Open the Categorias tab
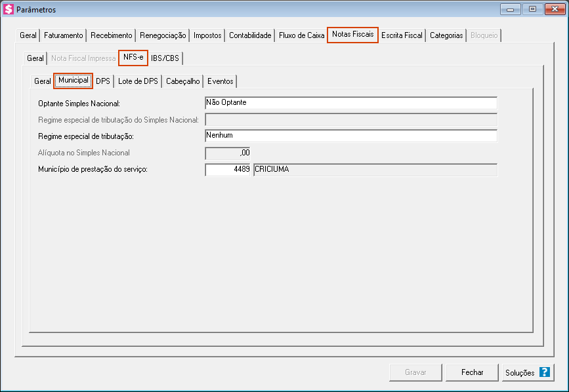This screenshot has height=392, width=569. coord(446,35)
